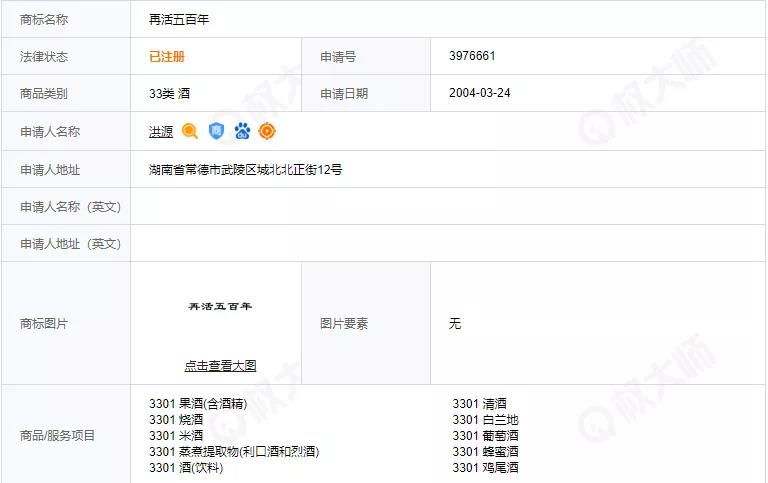Click the application date 2004-03-24
Viewport: 768px width, 483px height.
480,94
